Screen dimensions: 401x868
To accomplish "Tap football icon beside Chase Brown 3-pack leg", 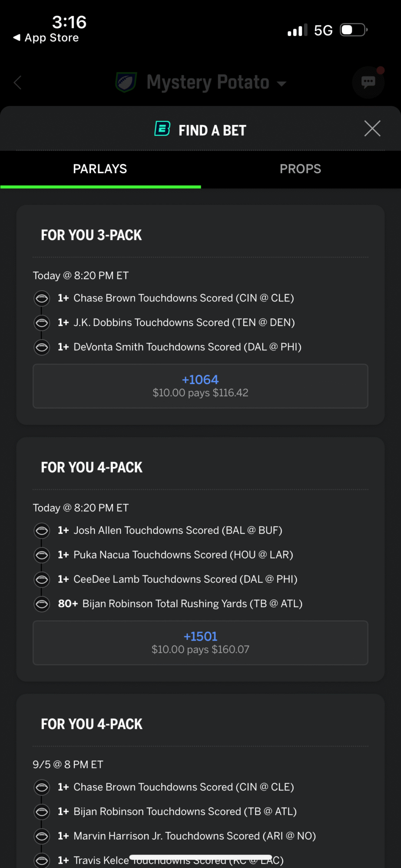I will (x=42, y=298).
